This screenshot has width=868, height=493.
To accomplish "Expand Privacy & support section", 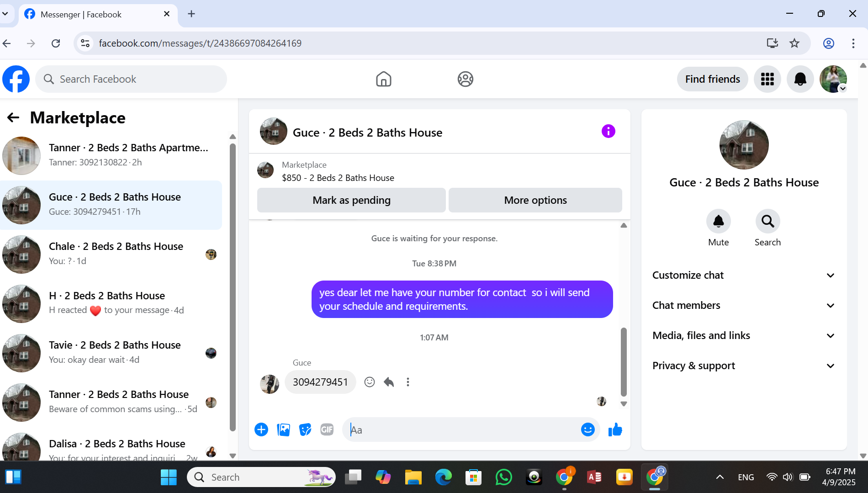I will coord(744,366).
